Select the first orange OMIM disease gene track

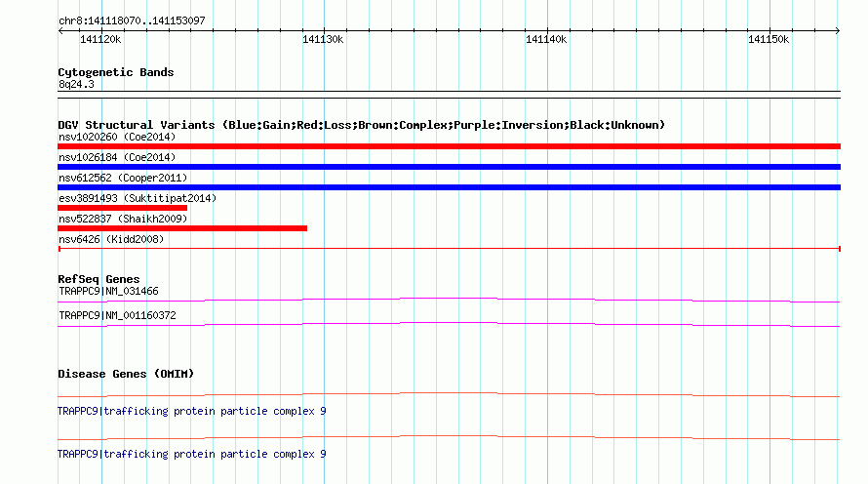(449, 395)
